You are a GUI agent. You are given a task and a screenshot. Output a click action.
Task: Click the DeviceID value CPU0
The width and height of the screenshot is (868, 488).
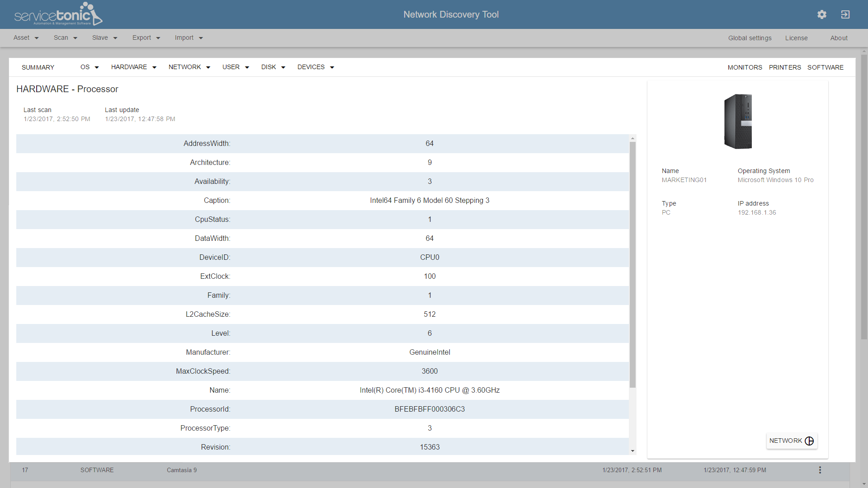429,257
